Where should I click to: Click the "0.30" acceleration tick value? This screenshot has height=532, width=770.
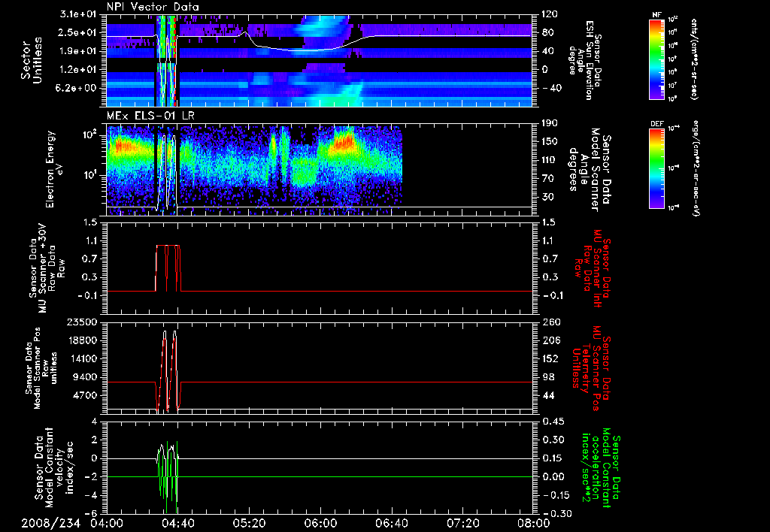(552, 440)
